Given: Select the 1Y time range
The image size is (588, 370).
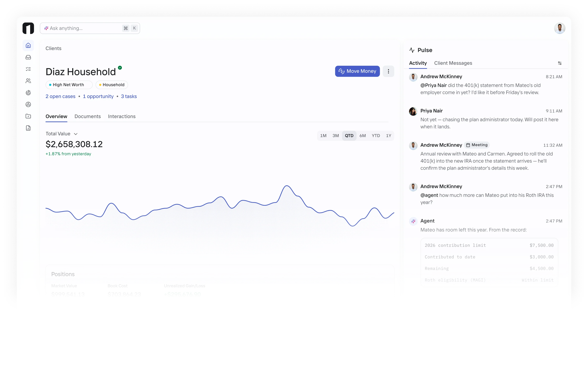Looking at the screenshot, I should click(x=389, y=136).
